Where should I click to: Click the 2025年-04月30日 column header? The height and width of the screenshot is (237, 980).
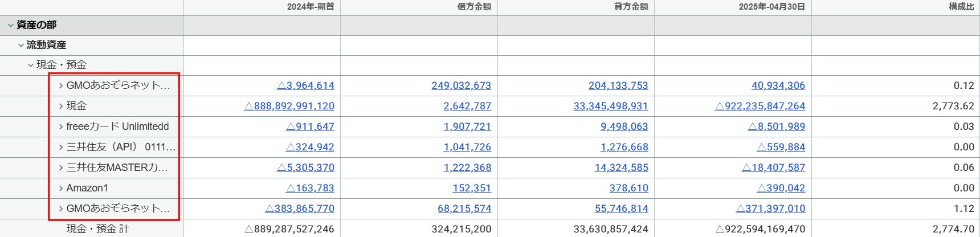coord(772,7)
